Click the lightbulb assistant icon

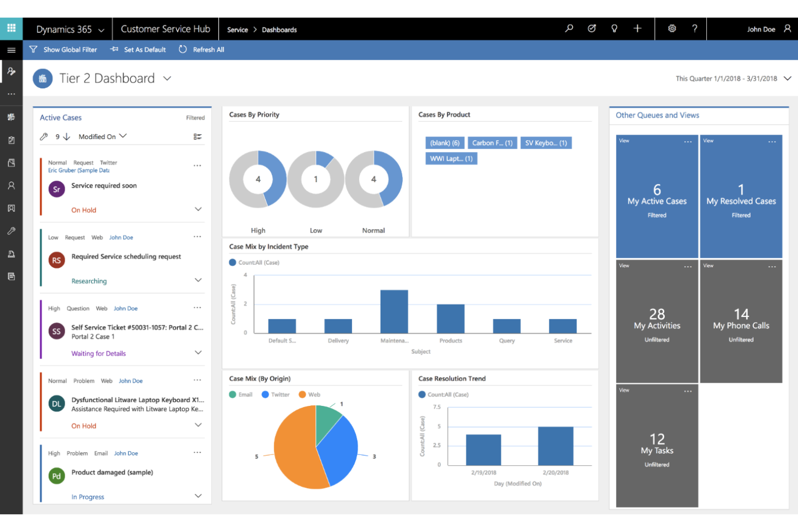coord(614,29)
